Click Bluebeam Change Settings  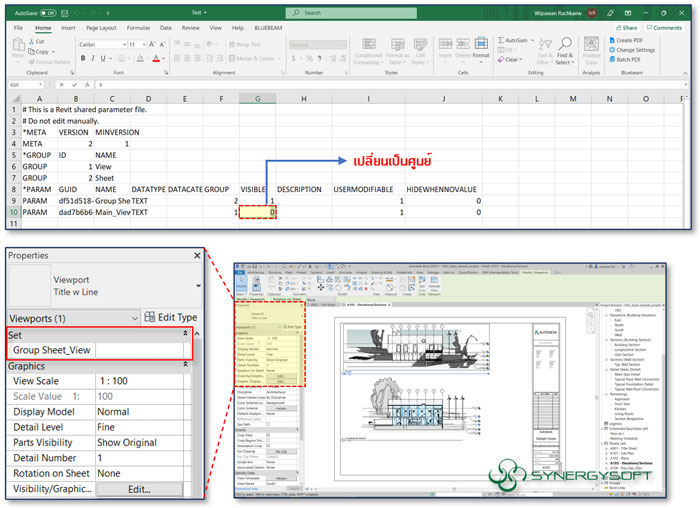point(632,50)
